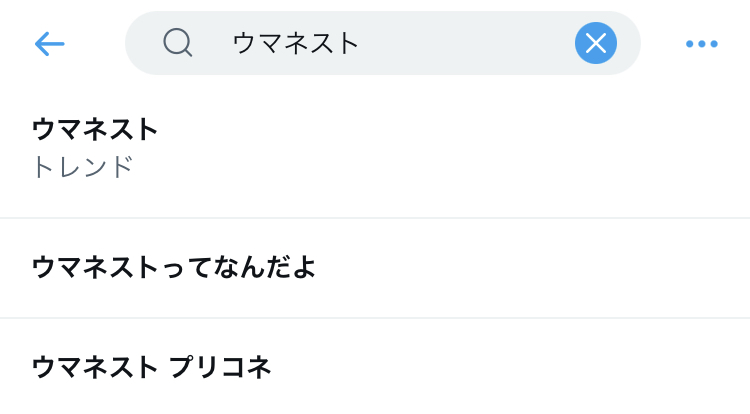Go back using the blue arrow
Screen dimensions: 750x414
[x=49, y=43]
